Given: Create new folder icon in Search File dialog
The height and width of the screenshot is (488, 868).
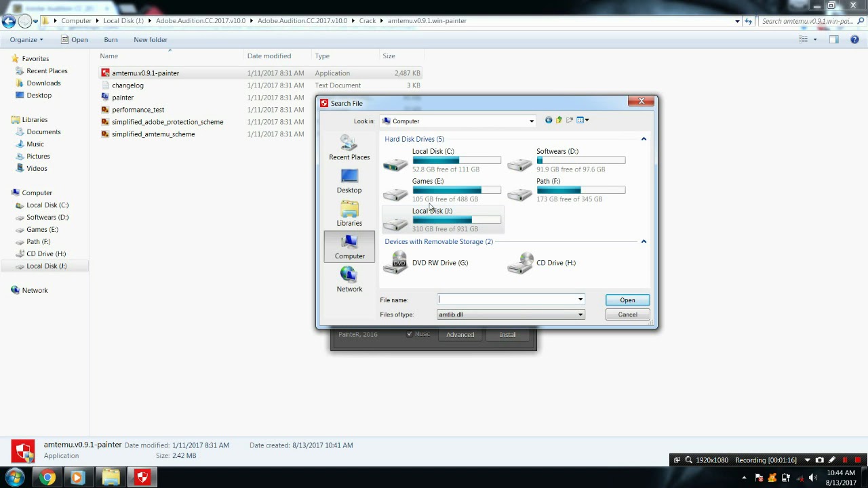Looking at the screenshot, I should point(570,121).
